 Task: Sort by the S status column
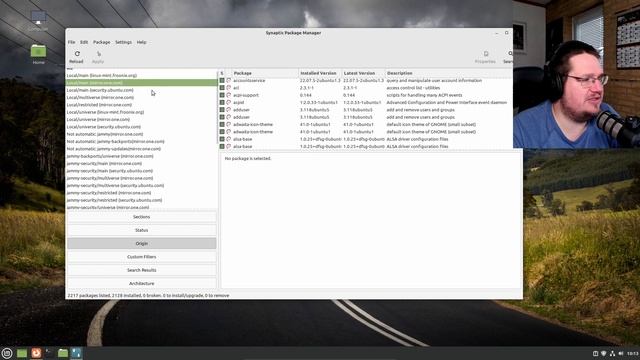click(x=222, y=73)
